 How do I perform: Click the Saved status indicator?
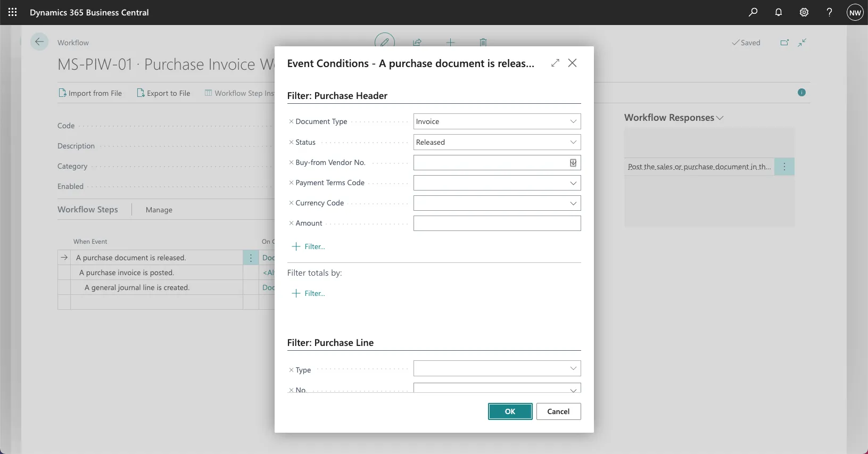pos(746,43)
